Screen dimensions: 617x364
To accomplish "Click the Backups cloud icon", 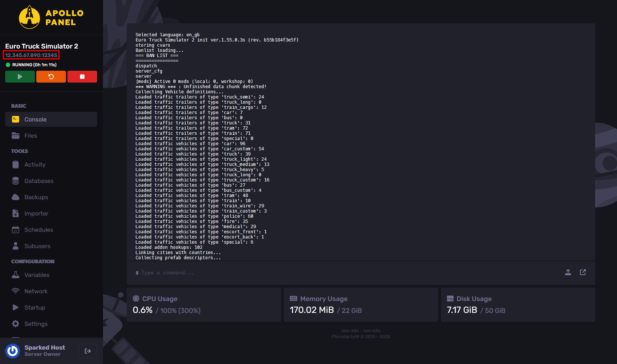I will click(16, 197).
